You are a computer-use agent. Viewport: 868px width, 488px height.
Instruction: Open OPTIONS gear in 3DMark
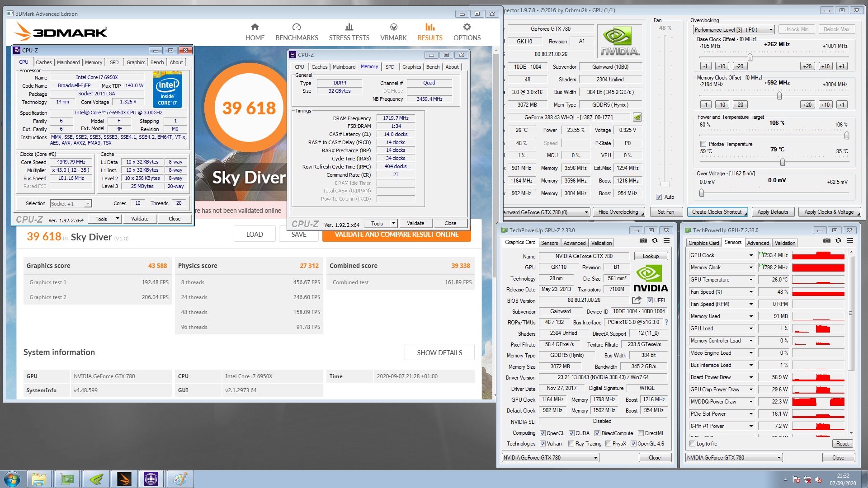point(467,33)
